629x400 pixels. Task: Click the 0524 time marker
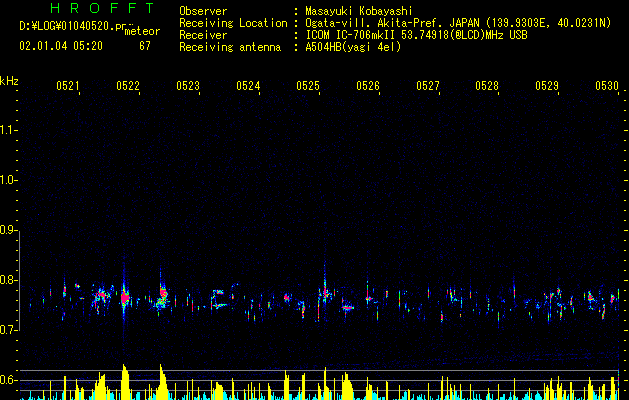pyautogui.click(x=248, y=85)
